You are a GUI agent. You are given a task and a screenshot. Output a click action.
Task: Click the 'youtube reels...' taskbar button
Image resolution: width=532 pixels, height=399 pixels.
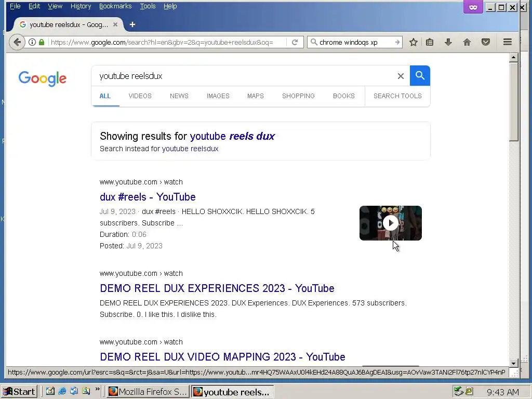pyautogui.click(x=232, y=392)
